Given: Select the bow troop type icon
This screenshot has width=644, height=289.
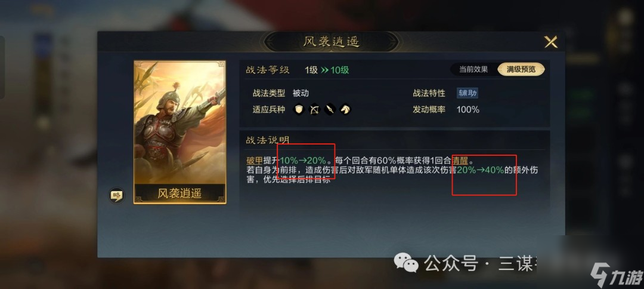Looking at the screenshot, I should (314, 109).
